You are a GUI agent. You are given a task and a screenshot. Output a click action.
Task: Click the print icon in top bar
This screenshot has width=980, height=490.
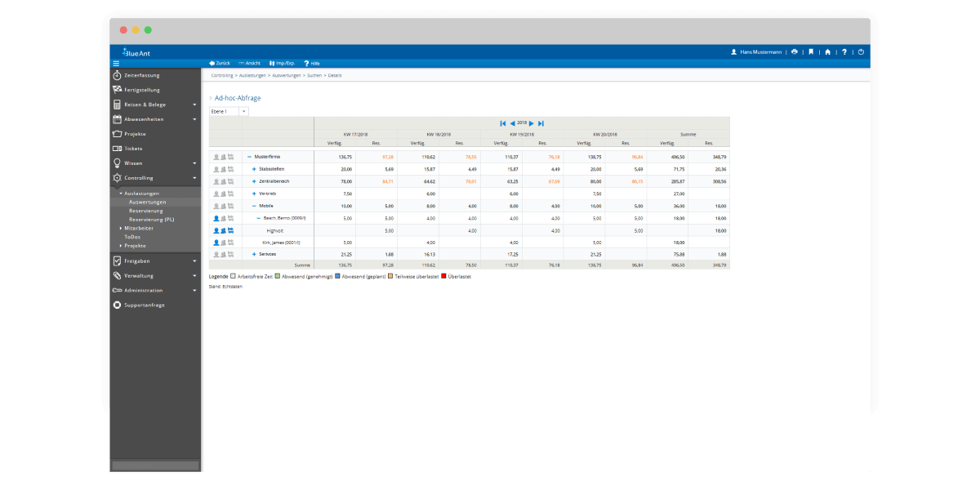click(x=795, y=51)
